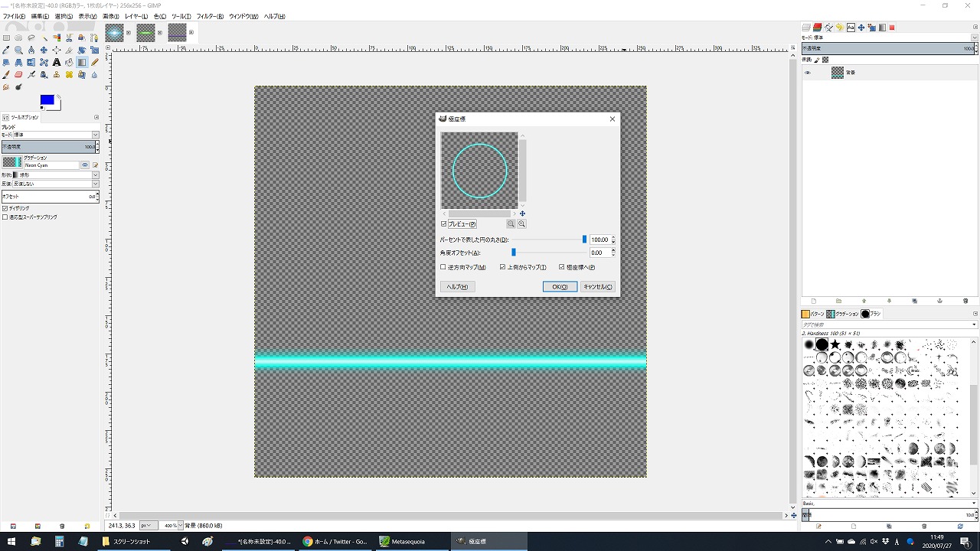Select the Zoom magnifier tool
The width and height of the screenshot is (980, 551).
click(x=18, y=50)
